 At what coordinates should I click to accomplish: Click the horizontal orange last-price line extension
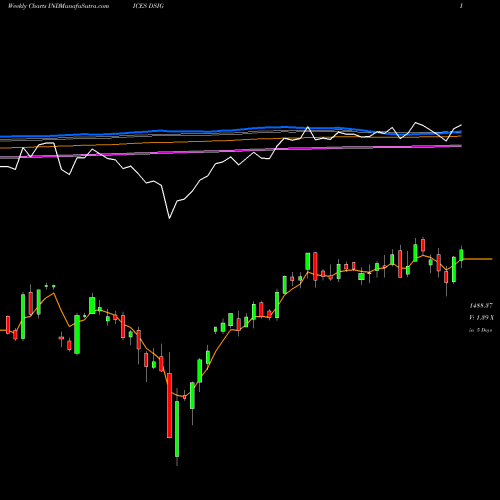(477, 259)
